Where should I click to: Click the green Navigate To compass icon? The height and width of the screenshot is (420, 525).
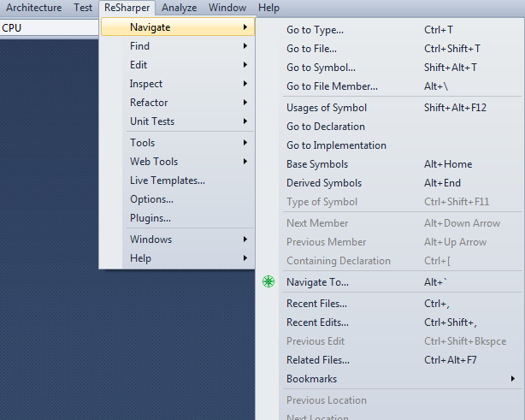coord(268,281)
